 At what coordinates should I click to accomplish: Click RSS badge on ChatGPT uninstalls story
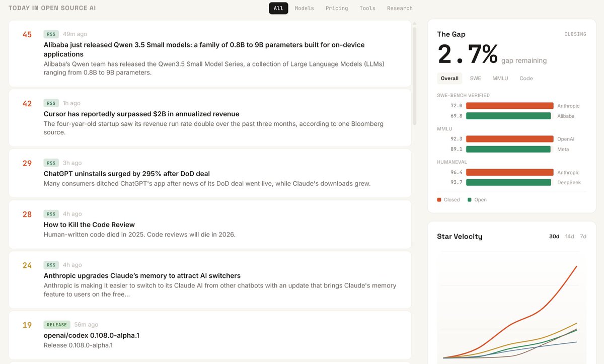coord(51,163)
